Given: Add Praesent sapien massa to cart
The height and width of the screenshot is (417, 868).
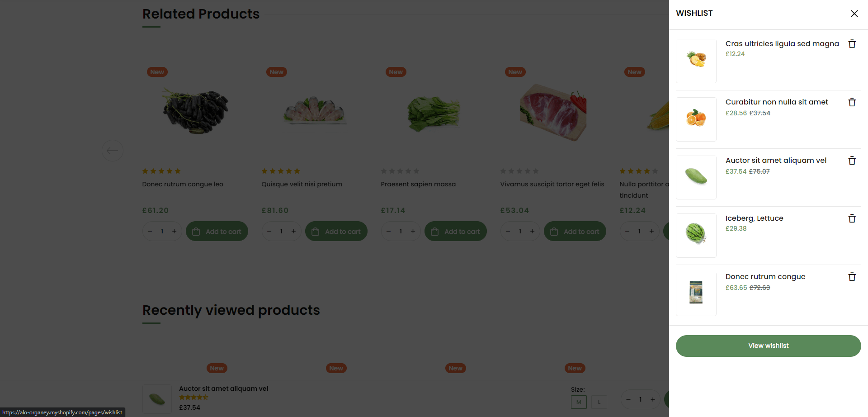Looking at the screenshot, I should [456, 232].
